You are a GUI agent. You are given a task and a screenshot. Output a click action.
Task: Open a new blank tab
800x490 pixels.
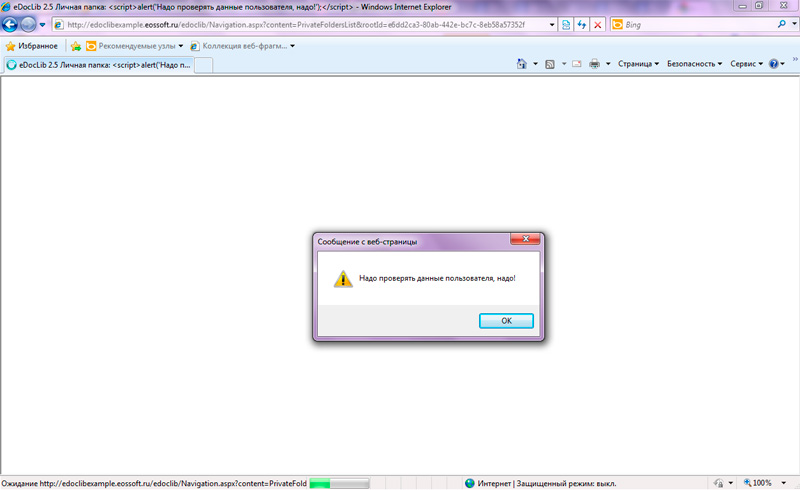[x=204, y=65]
